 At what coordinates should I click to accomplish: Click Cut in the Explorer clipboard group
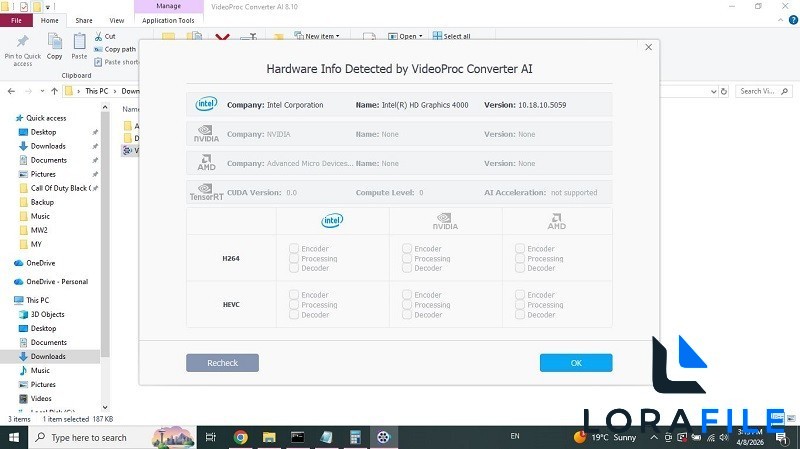click(x=105, y=36)
